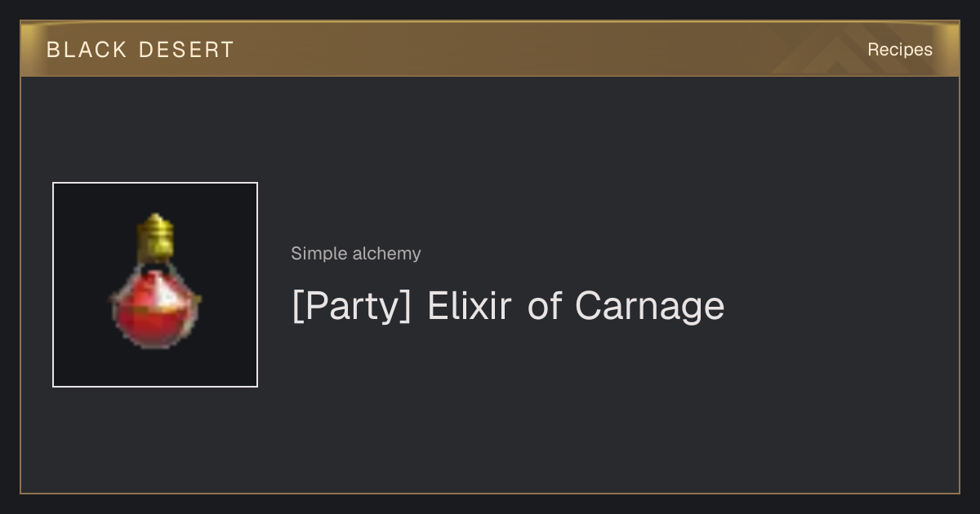Select the word DESERT in the header
The width and height of the screenshot is (980, 514).
click(187, 50)
